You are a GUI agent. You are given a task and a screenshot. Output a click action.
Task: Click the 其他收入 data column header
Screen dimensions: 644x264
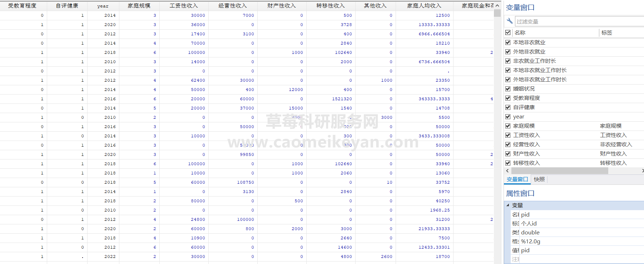[x=375, y=6]
